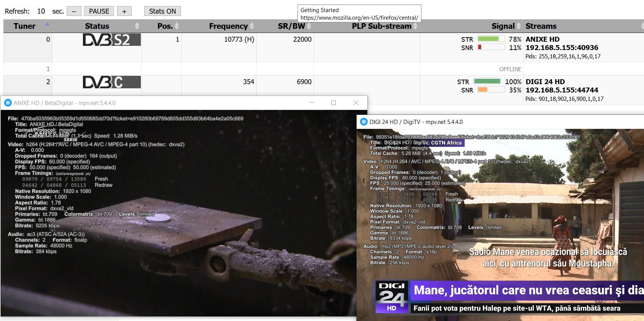Sort table by Frequency column header
This screenshot has height=321, width=644.
[228, 26]
